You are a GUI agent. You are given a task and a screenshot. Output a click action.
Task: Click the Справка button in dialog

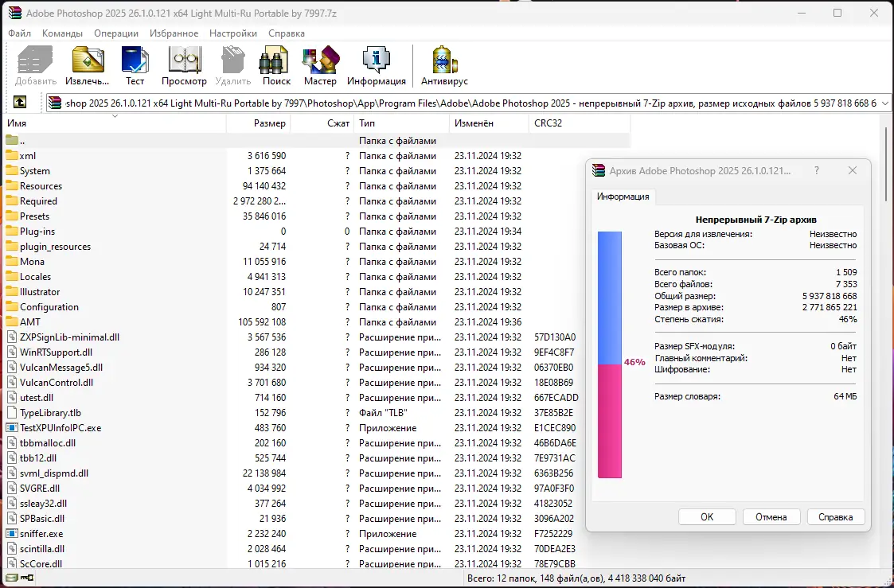pyautogui.click(x=836, y=516)
